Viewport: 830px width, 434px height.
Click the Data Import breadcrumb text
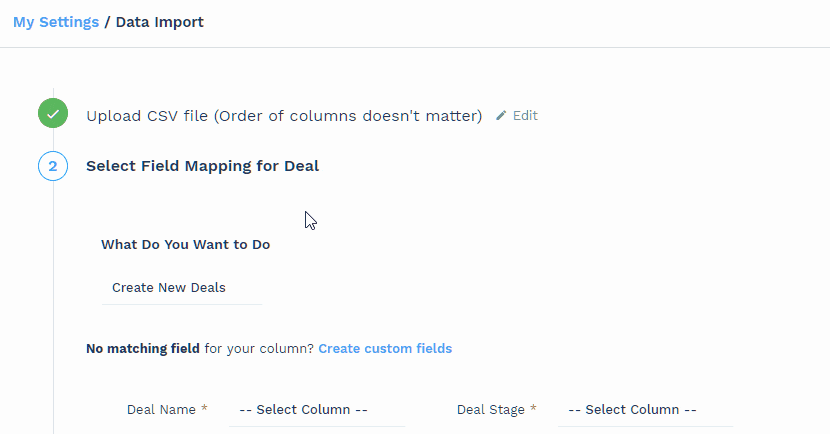pyautogui.click(x=160, y=22)
